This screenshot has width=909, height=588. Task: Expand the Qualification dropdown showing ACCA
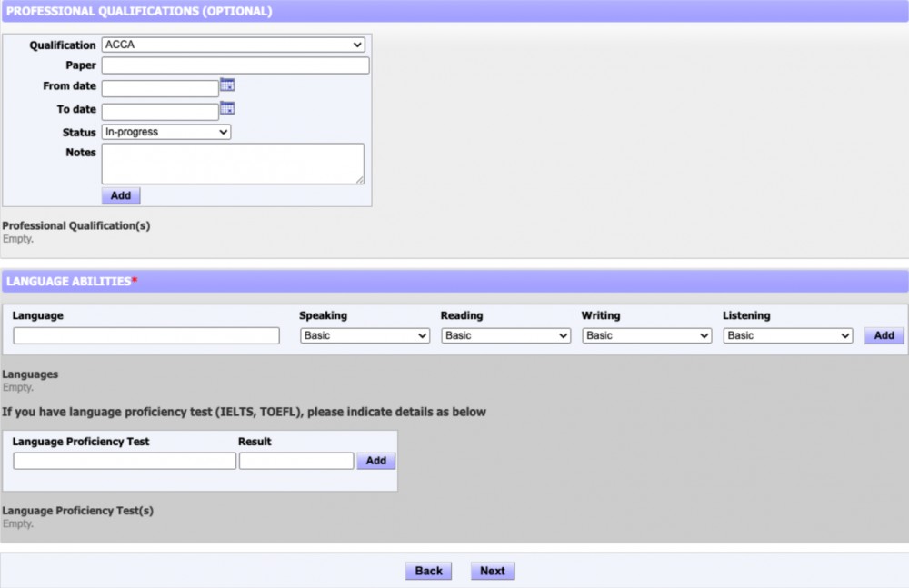click(x=233, y=45)
